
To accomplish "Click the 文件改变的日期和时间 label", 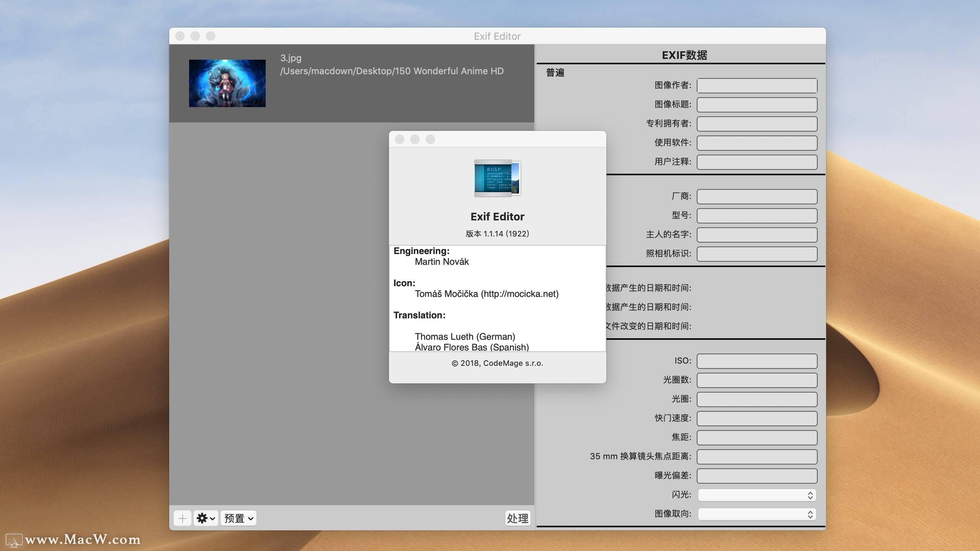I will (x=648, y=326).
